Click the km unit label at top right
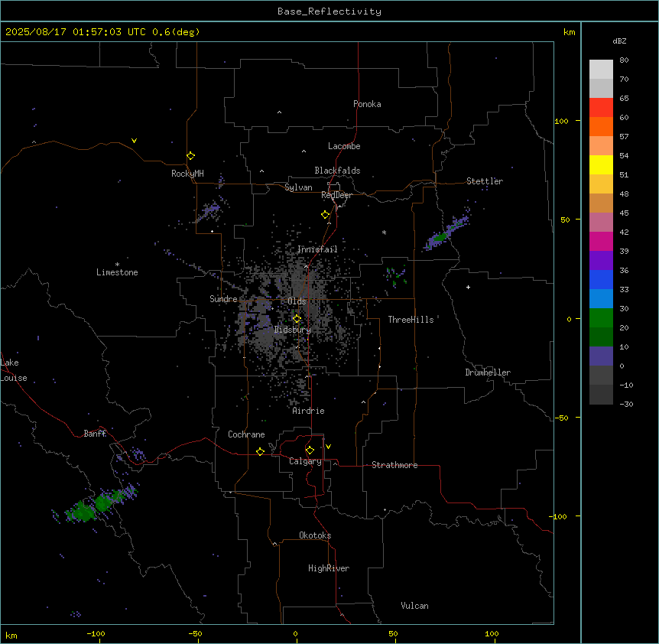This screenshot has width=659, height=644. coord(570,32)
